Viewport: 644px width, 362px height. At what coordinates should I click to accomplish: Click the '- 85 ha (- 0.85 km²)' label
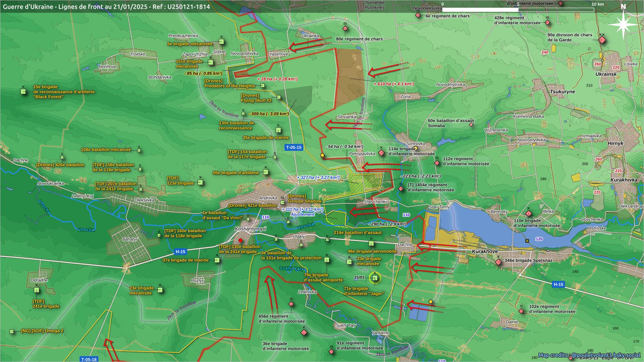pos(203,73)
